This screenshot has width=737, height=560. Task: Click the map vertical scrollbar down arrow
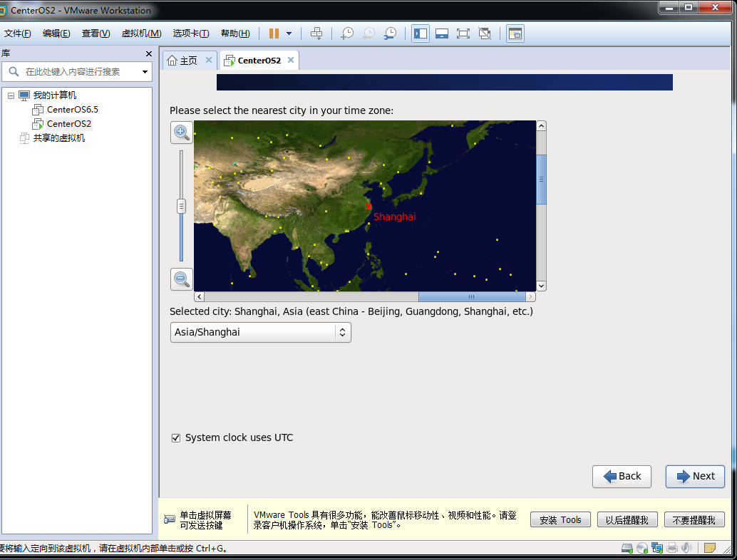click(x=541, y=286)
